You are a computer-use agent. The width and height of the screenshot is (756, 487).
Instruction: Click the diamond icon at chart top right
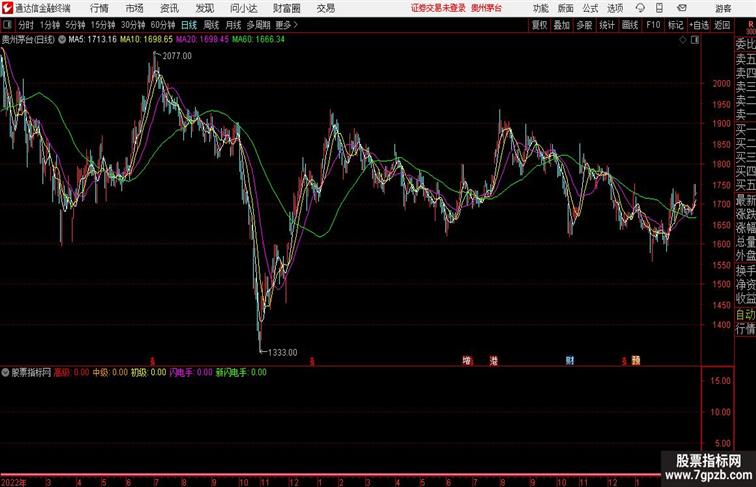[683, 40]
